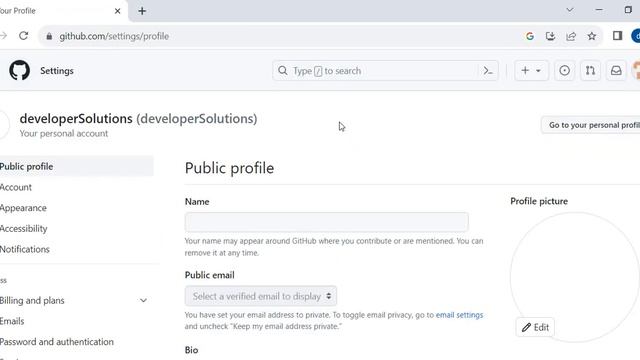Click the Profile picture label

click(539, 201)
